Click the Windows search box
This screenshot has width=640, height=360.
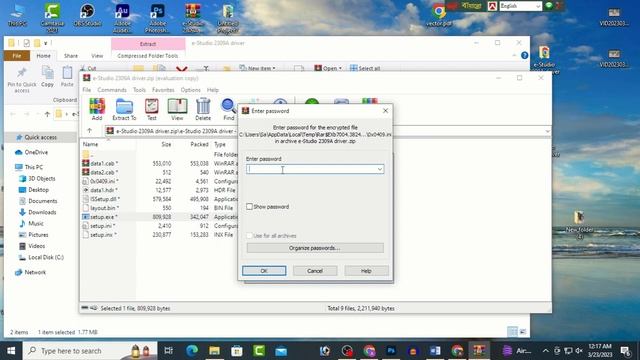pos(90,351)
